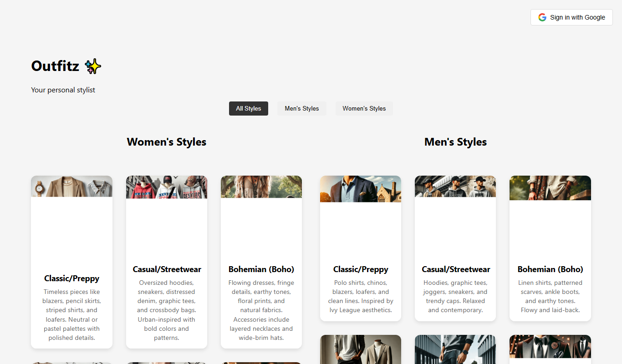Open the women's Classic/Preppy card image
Image resolution: width=622 pixels, height=364 pixels.
tap(71, 186)
